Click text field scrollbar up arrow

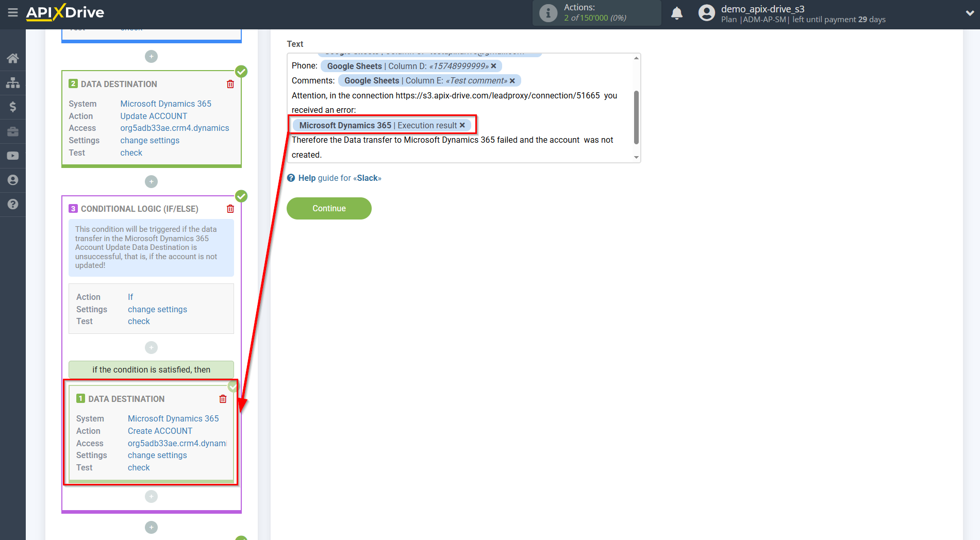636,58
